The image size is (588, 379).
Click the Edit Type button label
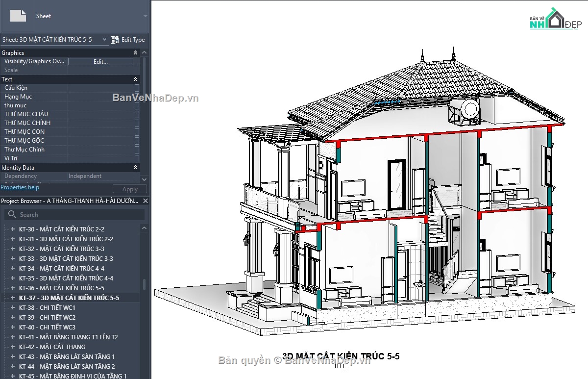click(133, 40)
